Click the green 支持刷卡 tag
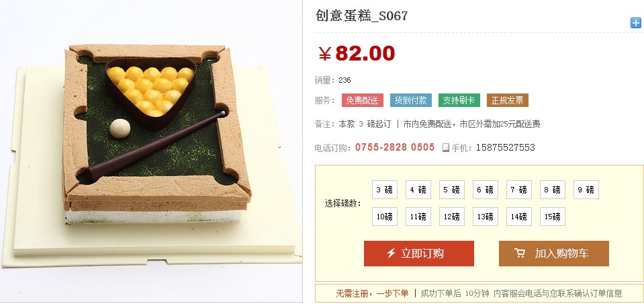 coord(459,100)
